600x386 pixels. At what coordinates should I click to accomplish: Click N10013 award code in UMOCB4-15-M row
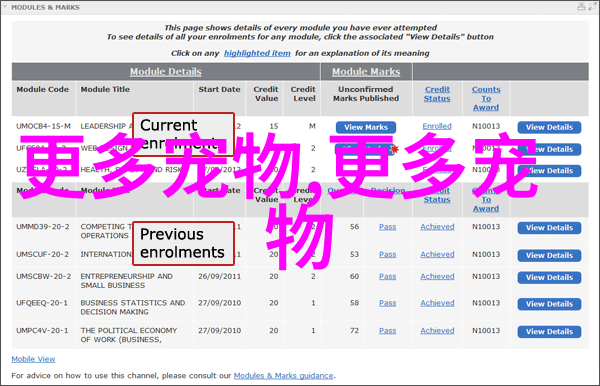pyautogui.click(x=486, y=126)
